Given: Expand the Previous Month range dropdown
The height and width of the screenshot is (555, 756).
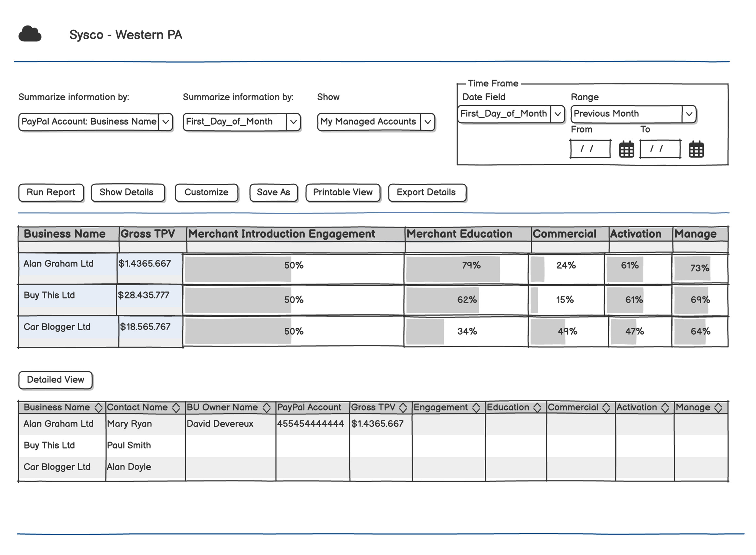Looking at the screenshot, I should [689, 114].
